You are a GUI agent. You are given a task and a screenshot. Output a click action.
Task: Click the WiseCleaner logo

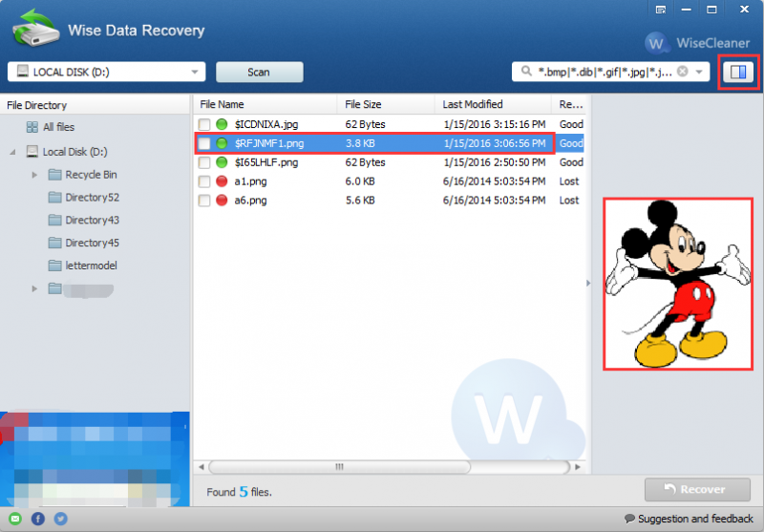698,43
